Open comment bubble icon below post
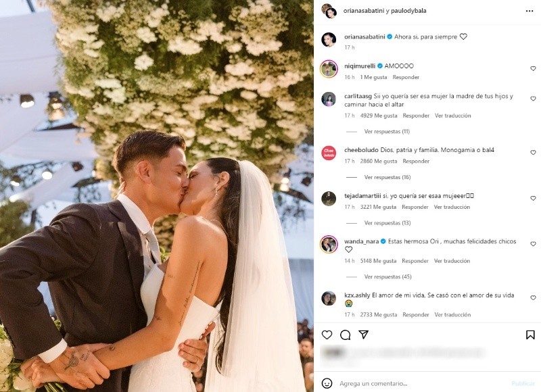The width and height of the screenshot is (541, 392). click(x=345, y=335)
